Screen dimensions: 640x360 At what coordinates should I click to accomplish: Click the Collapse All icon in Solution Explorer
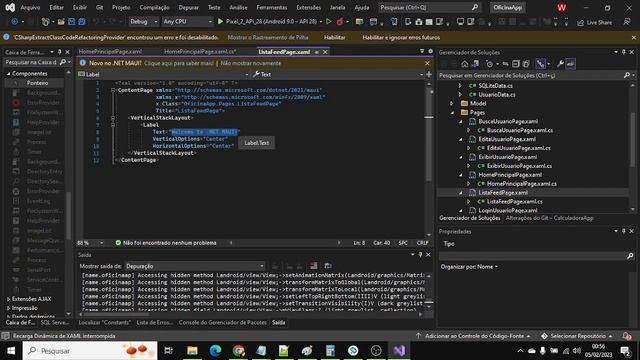(516, 64)
